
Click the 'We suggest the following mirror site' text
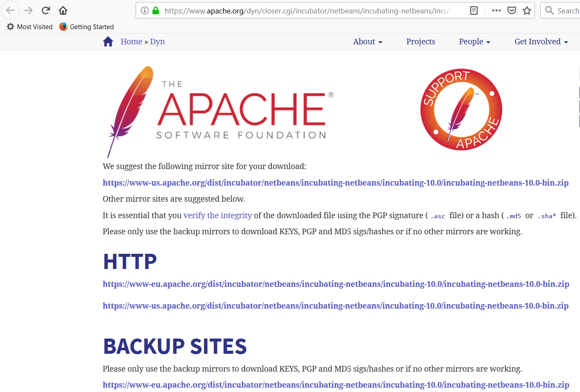[x=204, y=166]
